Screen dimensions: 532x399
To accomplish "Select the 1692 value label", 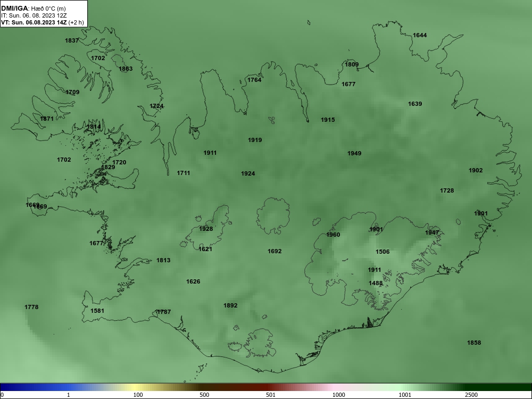I will coord(275,251).
